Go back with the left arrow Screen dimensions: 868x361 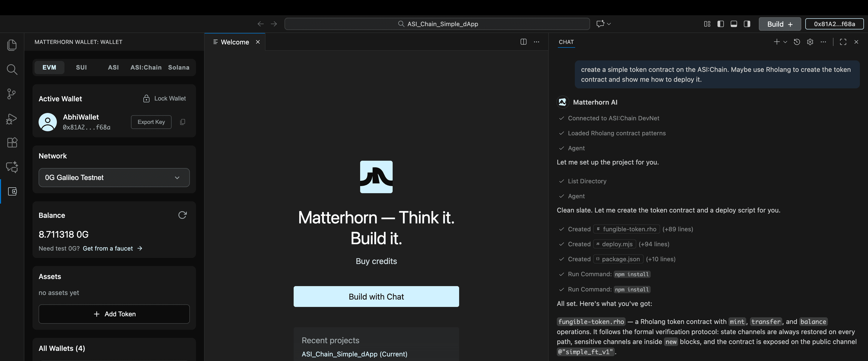[x=260, y=24]
